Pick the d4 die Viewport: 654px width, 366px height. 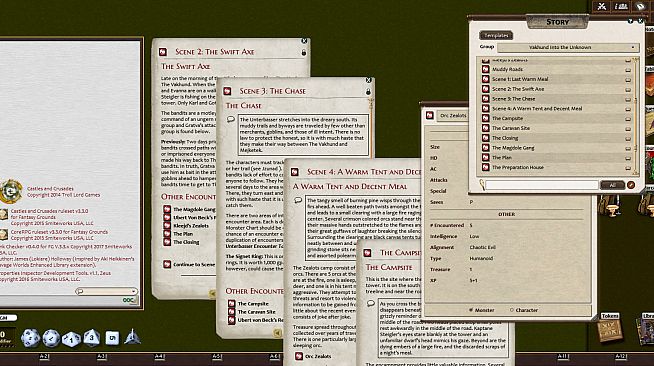pos(132,337)
